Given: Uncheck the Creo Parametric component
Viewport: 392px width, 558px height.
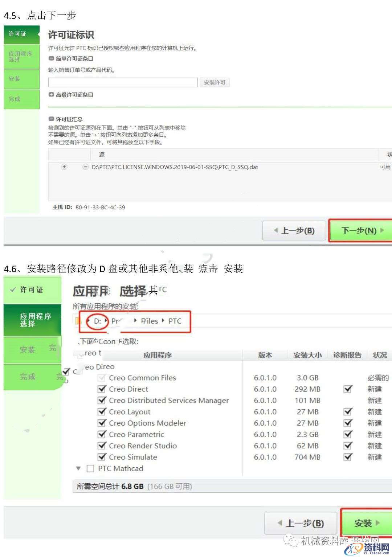Looking at the screenshot, I should pos(102,434).
